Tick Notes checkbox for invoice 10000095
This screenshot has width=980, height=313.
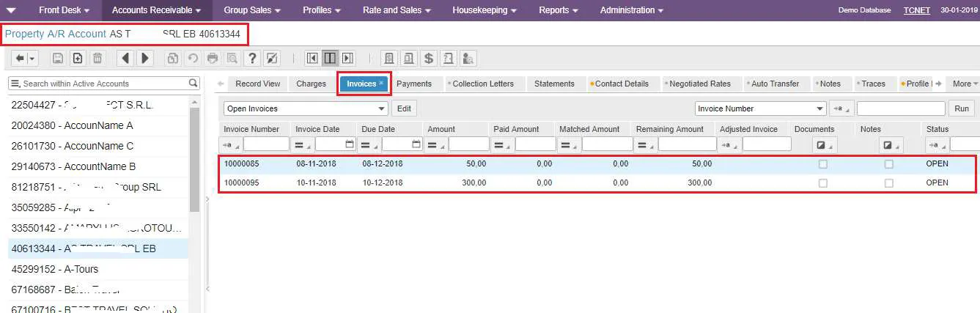point(888,183)
